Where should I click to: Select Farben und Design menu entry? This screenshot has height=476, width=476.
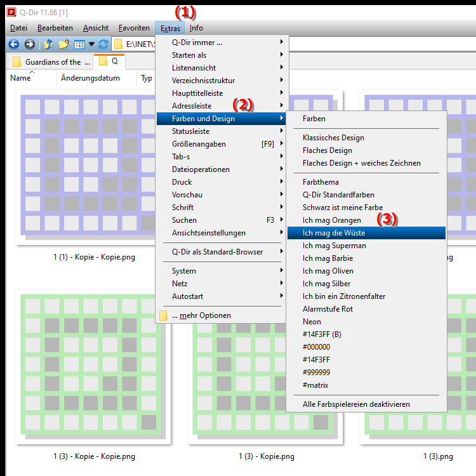(x=221, y=119)
